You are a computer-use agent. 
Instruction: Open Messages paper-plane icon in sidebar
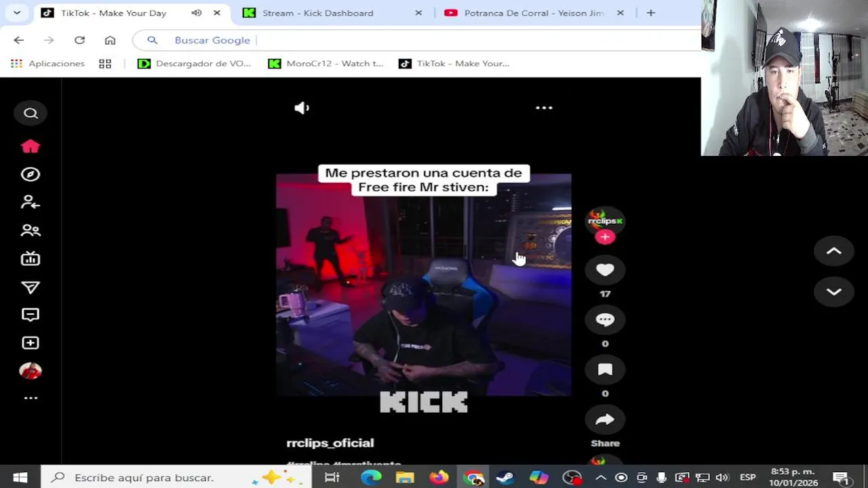tap(31, 287)
